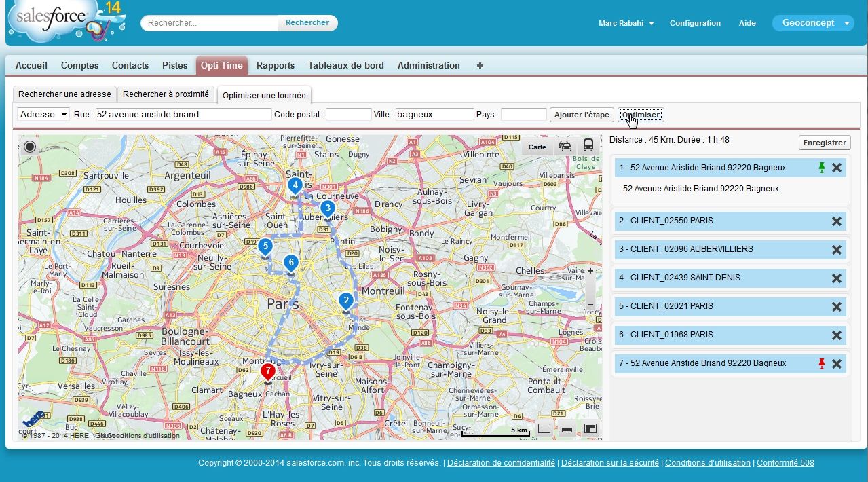
Task: Remove CLIENT_01968 PARIS step
Action: tap(837, 335)
